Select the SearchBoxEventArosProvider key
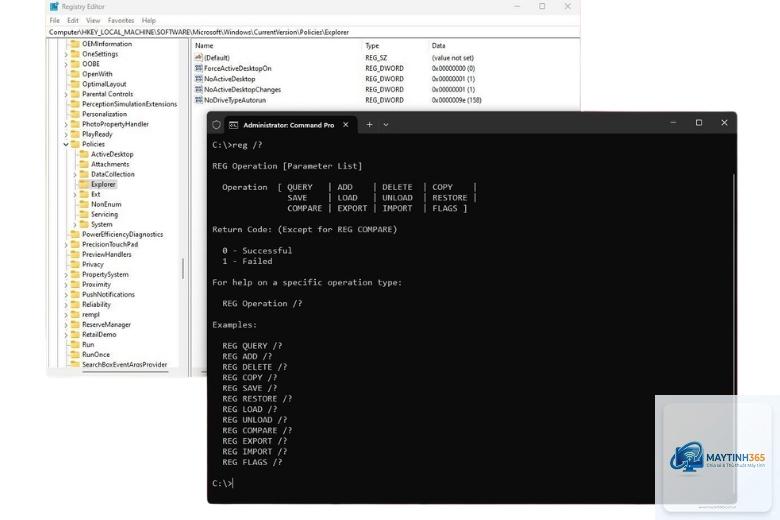The width and height of the screenshot is (780, 520). point(124,364)
